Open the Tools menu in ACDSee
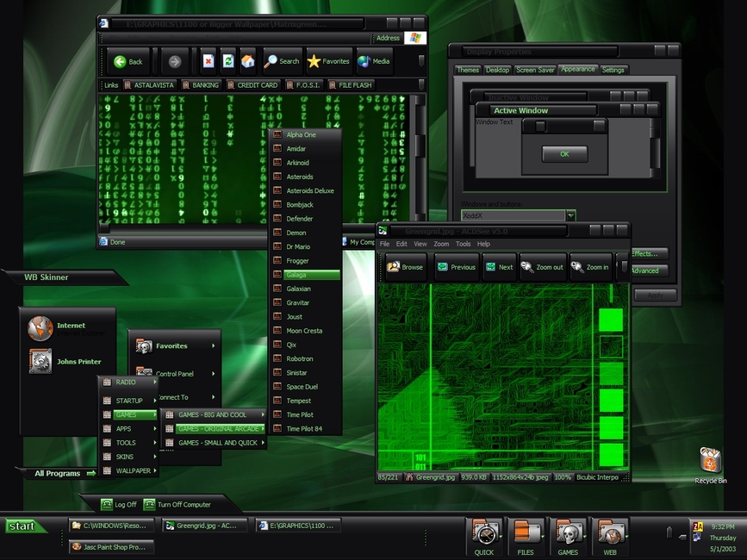The width and height of the screenshot is (747, 560). click(x=463, y=244)
